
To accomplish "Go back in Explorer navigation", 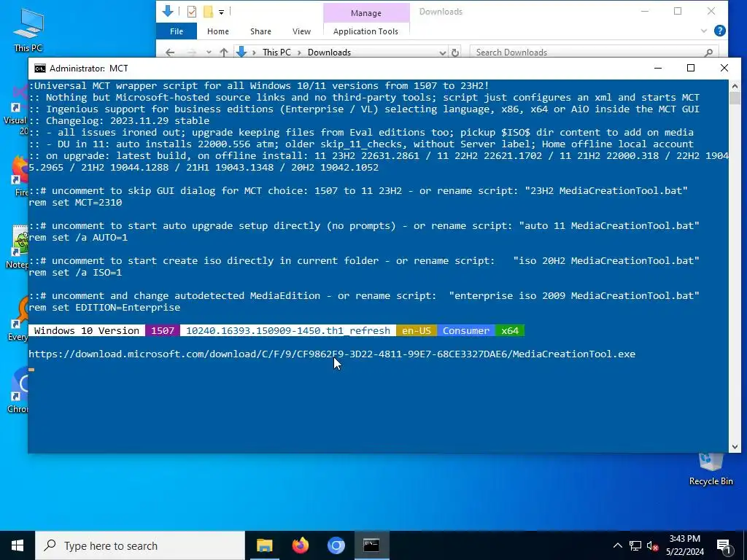I will [170, 52].
